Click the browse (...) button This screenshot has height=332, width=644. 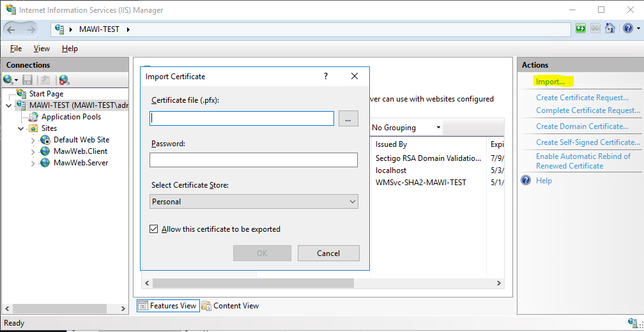tap(348, 119)
